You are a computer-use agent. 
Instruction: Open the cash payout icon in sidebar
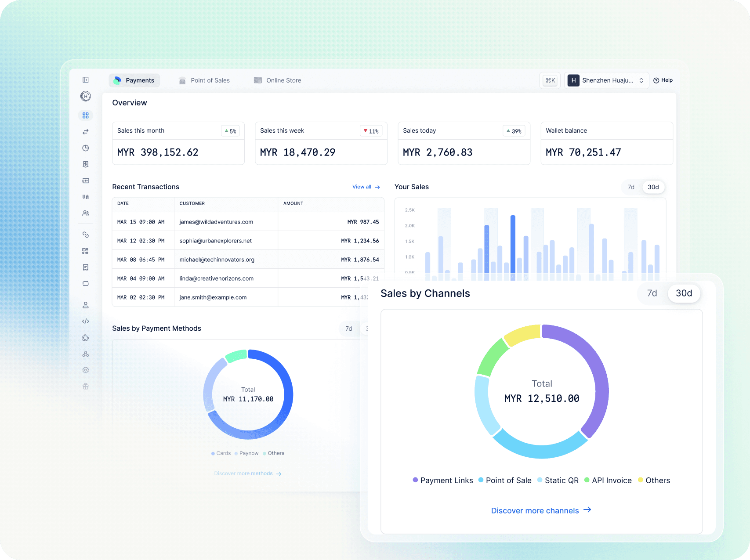[x=86, y=181]
